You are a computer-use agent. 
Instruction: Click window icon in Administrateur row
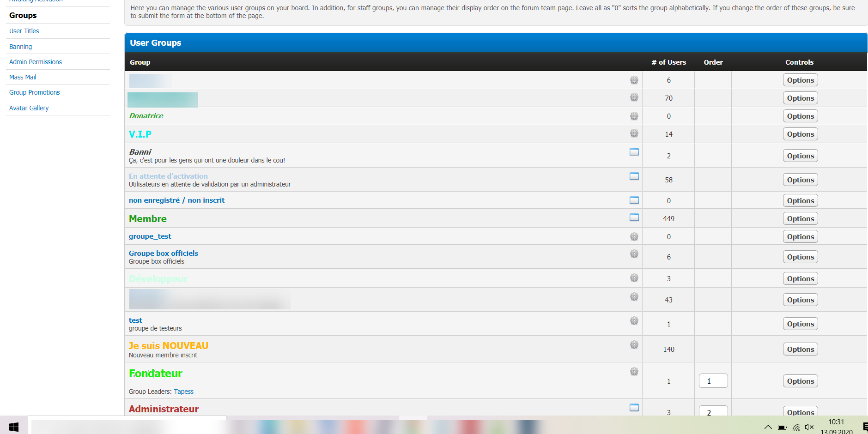point(634,407)
